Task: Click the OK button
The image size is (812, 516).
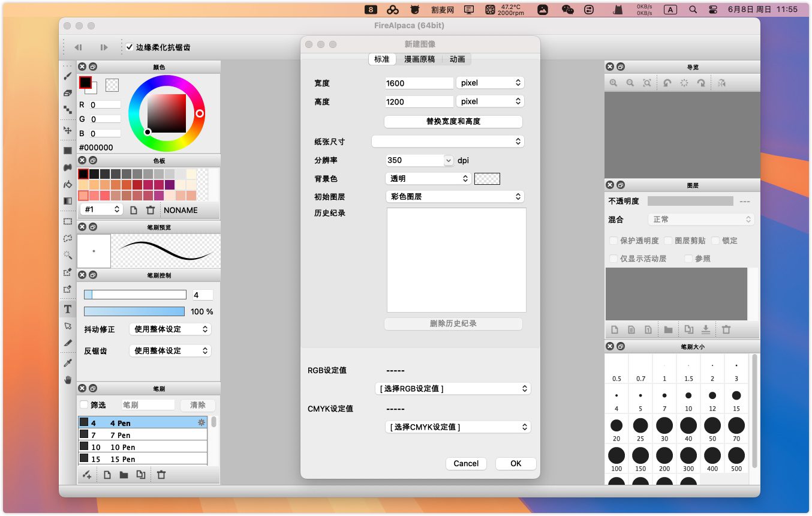Action: point(515,463)
